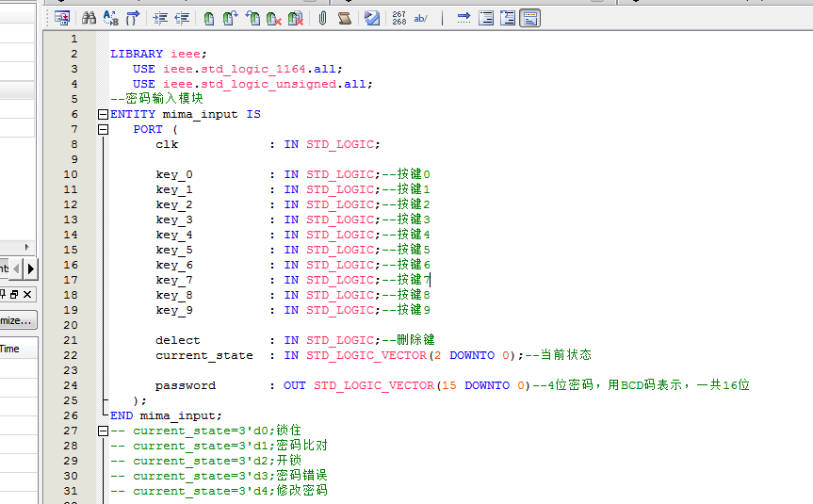Click the scroll-shaped insert template icon
Image resolution: width=813 pixels, height=504 pixels.
[x=344, y=19]
